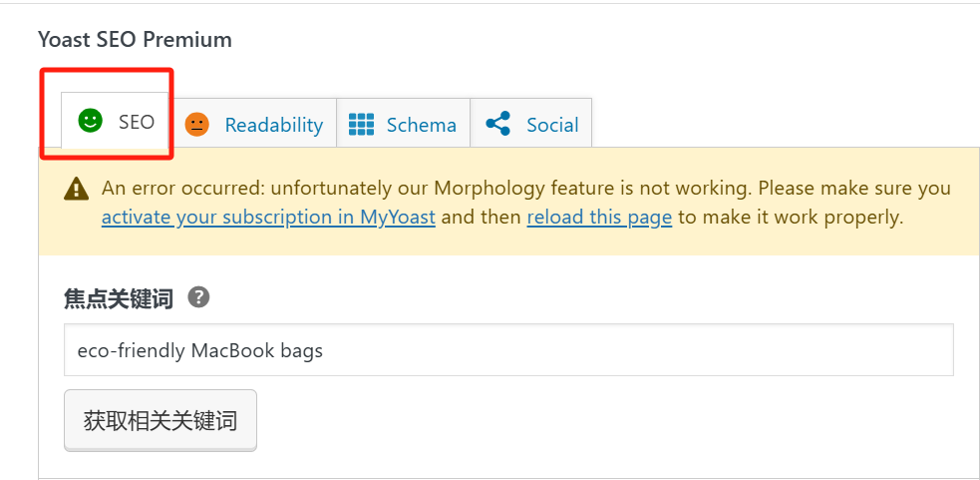Click the blue grid Schema icon
The width and height of the screenshot is (980, 480).
click(x=361, y=125)
